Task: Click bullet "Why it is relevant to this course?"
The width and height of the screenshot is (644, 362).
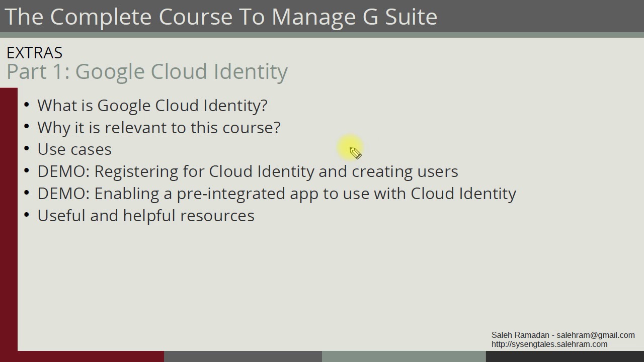Action: (158, 128)
